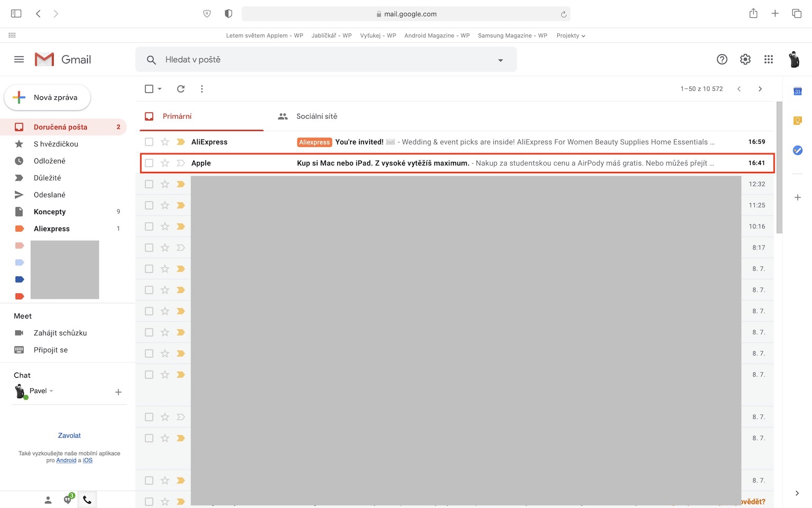Open the more options three-dot menu
The width and height of the screenshot is (812, 508).
(x=202, y=89)
